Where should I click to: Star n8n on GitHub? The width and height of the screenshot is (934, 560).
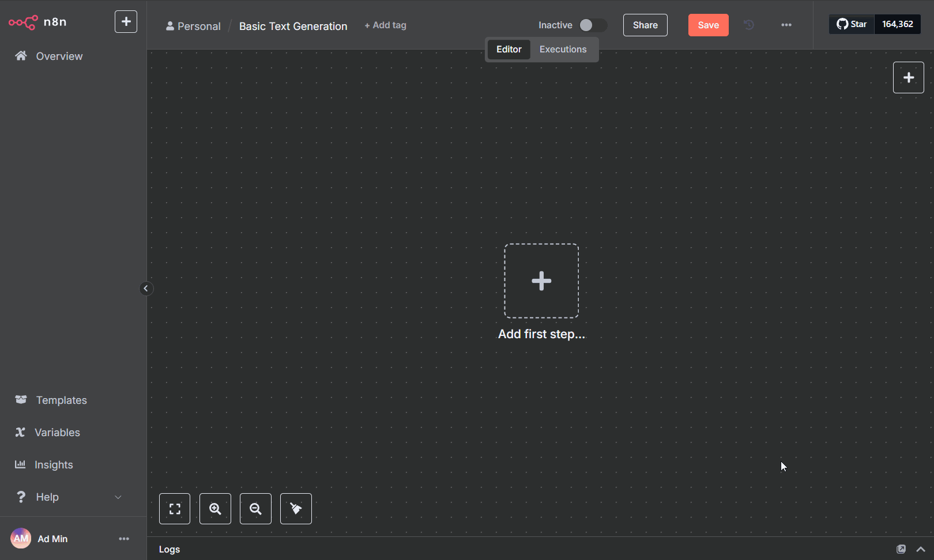[852, 24]
